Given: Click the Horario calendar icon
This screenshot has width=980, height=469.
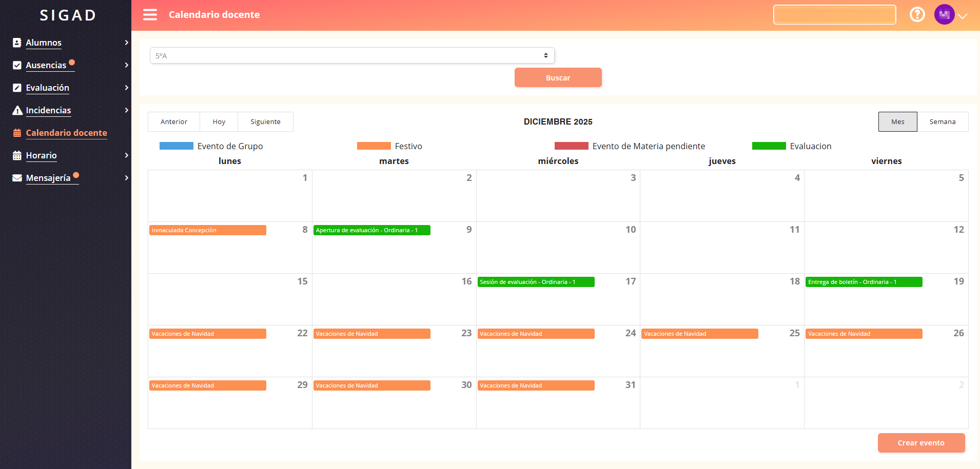Looking at the screenshot, I should coord(17,156).
